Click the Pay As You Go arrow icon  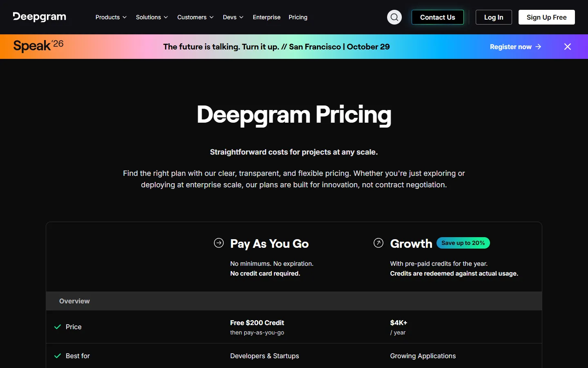(x=219, y=243)
